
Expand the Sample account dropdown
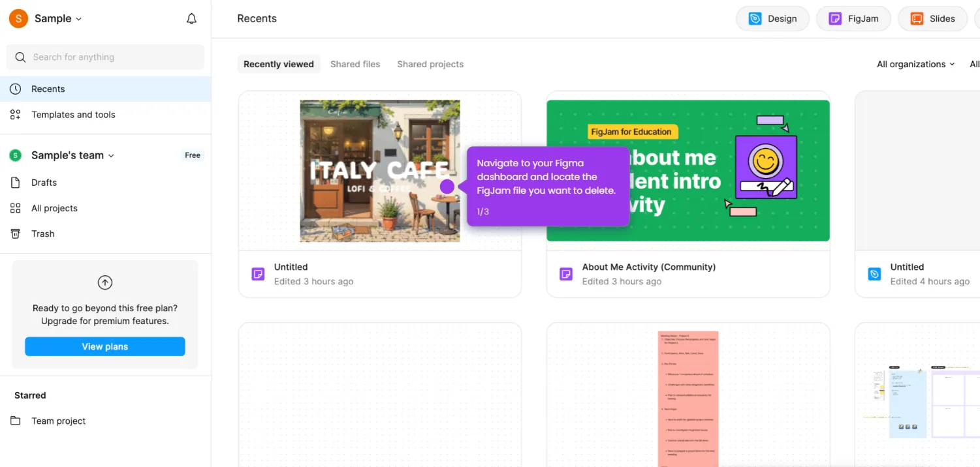pos(58,18)
